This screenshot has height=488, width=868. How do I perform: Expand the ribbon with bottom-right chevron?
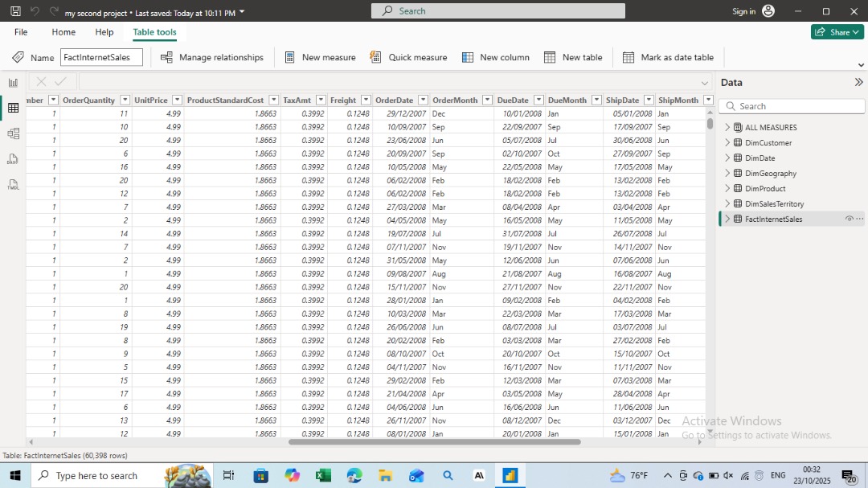click(x=861, y=65)
